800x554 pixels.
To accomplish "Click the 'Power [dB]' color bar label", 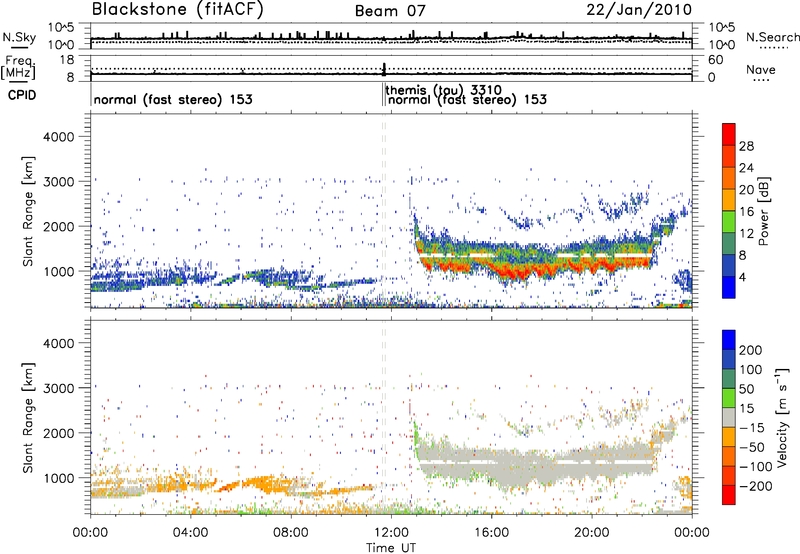I will click(763, 211).
